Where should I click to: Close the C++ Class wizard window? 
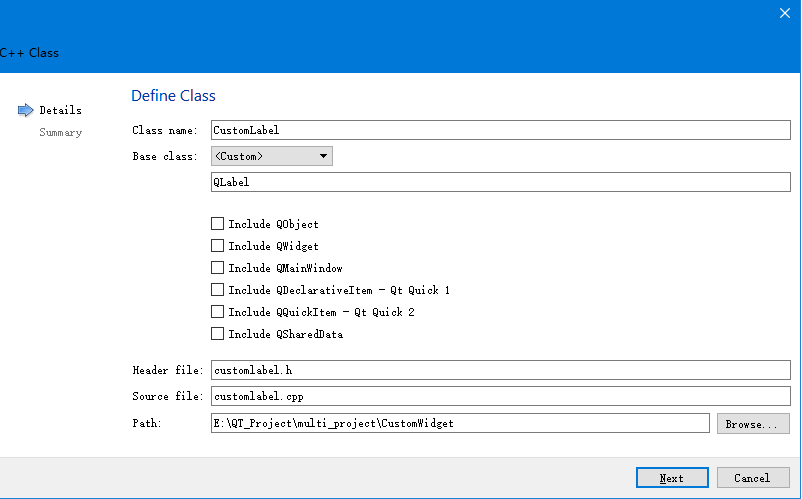pos(785,13)
